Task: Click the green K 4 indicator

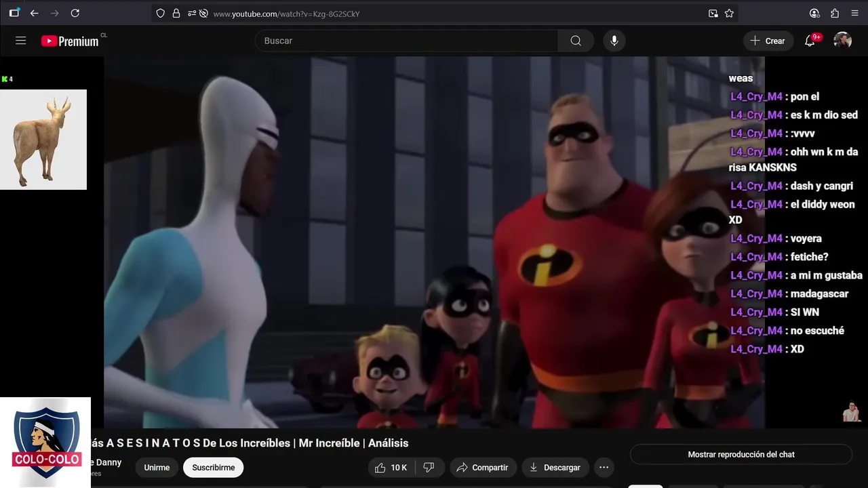Action: (x=7, y=79)
